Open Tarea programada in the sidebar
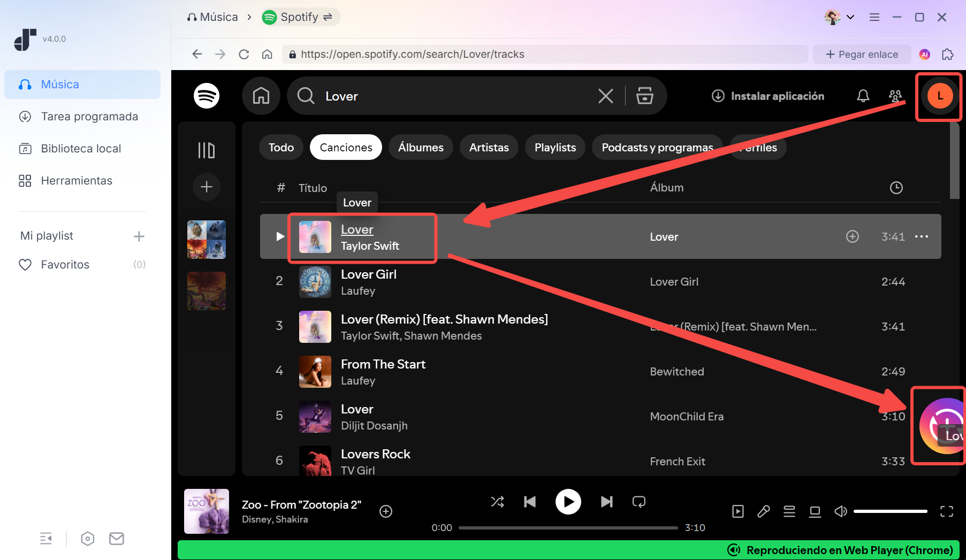 coord(89,117)
